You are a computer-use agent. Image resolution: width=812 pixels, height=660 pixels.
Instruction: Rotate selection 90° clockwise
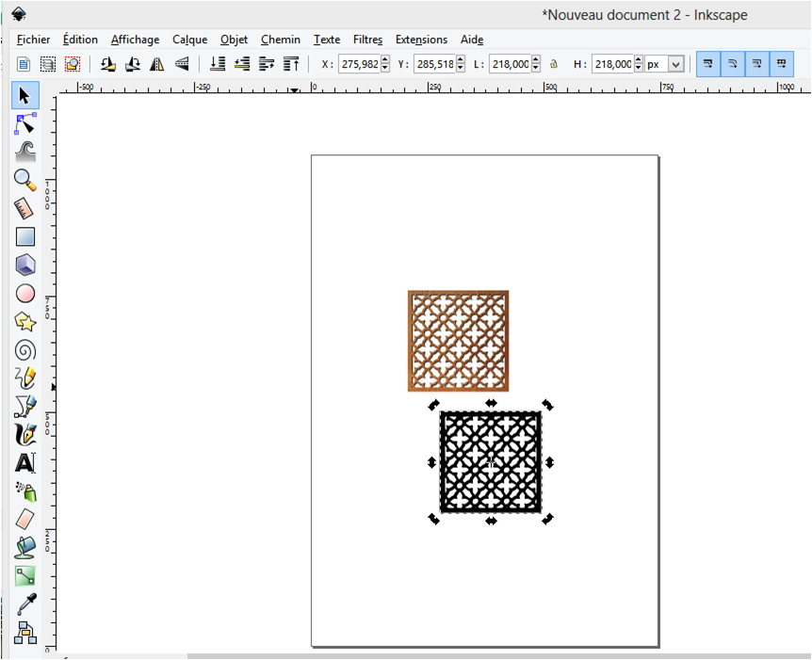pos(133,64)
